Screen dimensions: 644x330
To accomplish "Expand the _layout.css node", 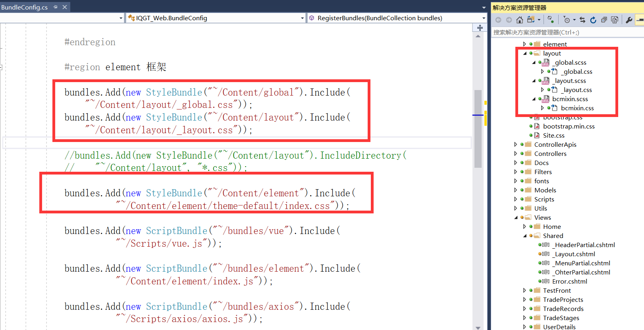I will tap(542, 90).
